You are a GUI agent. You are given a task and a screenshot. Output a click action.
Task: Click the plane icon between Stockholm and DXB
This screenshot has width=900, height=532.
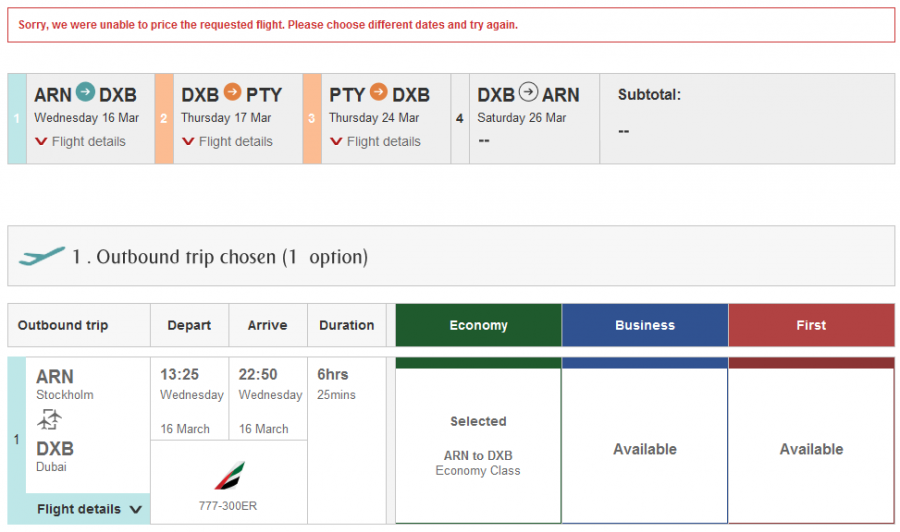click(x=50, y=420)
